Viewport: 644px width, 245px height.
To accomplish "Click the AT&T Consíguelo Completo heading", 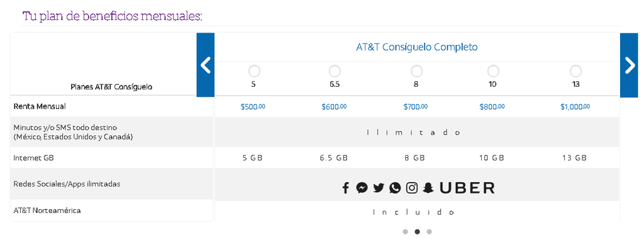I will (416, 46).
